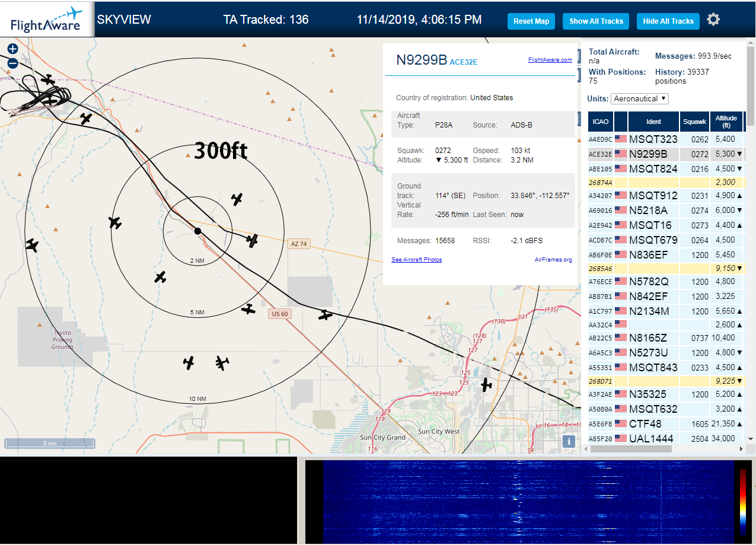This screenshot has height=545, width=756.
Task: Select the MSQT16 row in the table
Action: click(x=666, y=225)
